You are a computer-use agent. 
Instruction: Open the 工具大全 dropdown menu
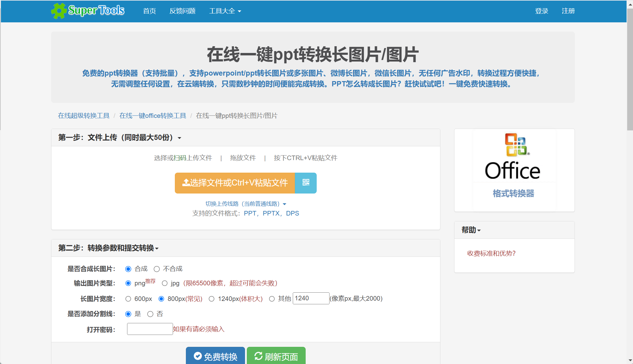coord(225,11)
